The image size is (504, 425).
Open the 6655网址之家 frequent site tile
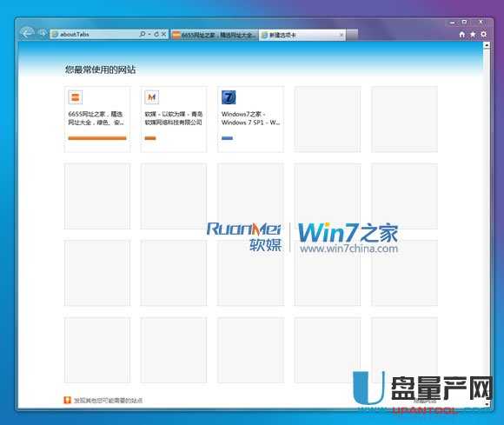pos(97,119)
